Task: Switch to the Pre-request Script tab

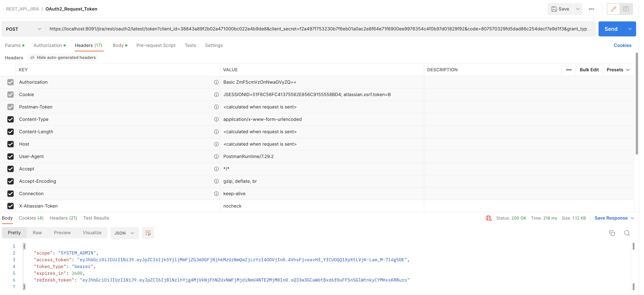Action: click(x=156, y=45)
